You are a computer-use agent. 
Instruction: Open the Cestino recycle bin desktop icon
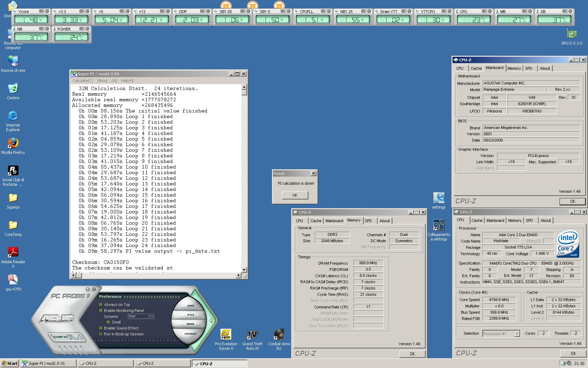(13, 90)
